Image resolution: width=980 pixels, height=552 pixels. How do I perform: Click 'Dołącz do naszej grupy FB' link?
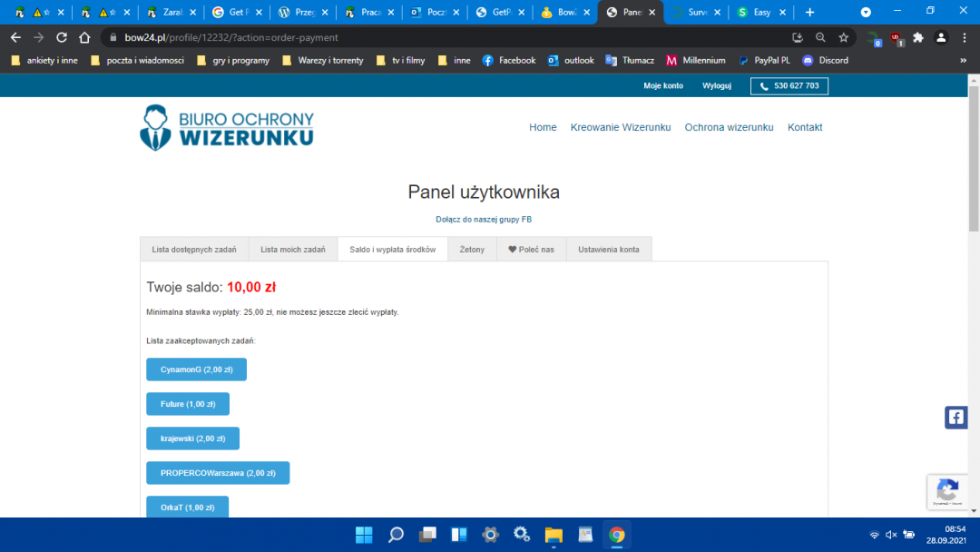pyautogui.click(x=484, y=220)
